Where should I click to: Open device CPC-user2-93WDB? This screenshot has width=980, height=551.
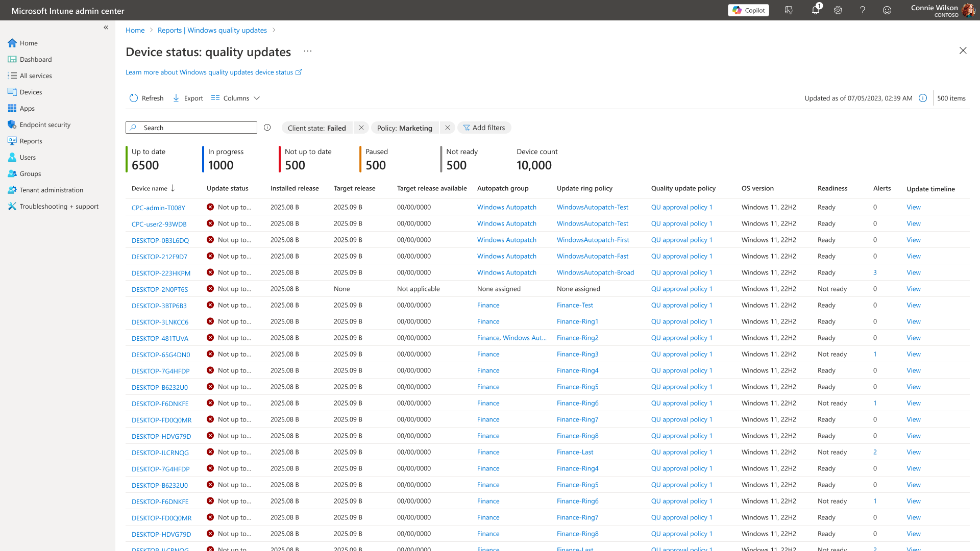click(x=159, y=224)
